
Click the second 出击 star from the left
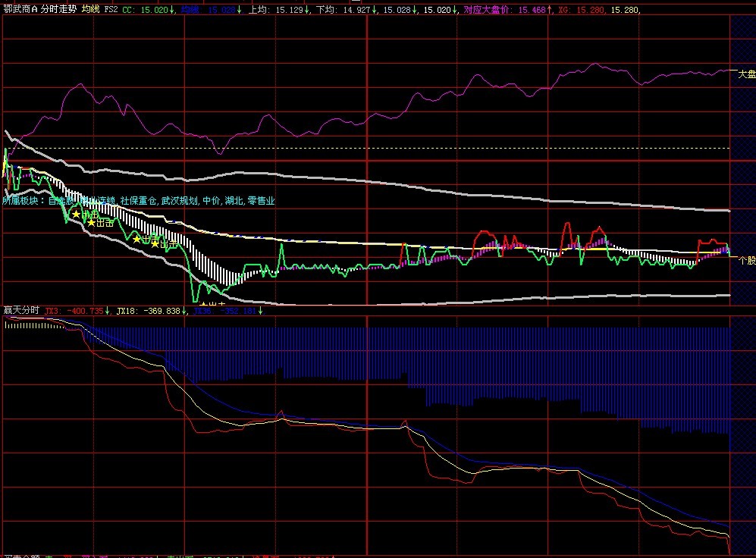pyautogui.click(x=91, y=223)
